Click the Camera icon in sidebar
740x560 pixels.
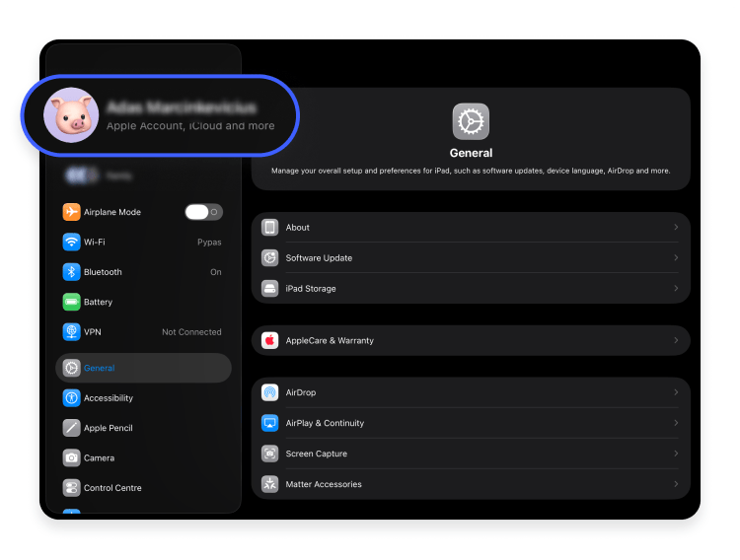pyautogui.click(x=71, y=457)
